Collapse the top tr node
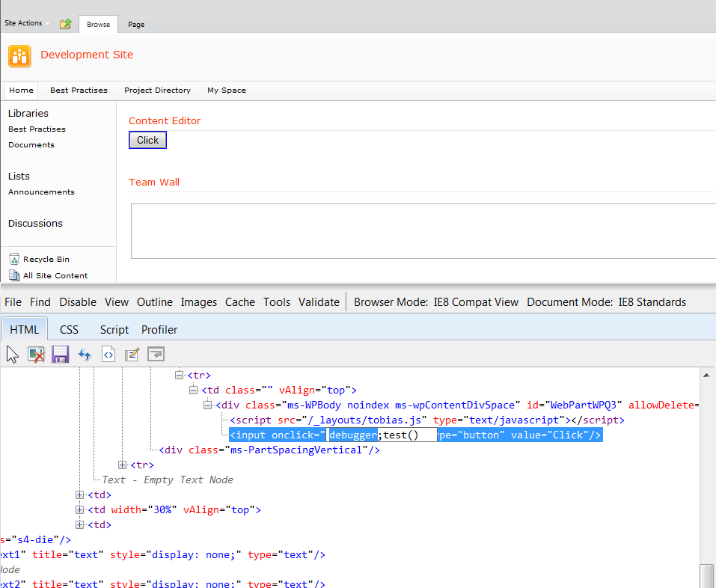The width and height of the screenshot is (716, 588). (x=179, y=375)
